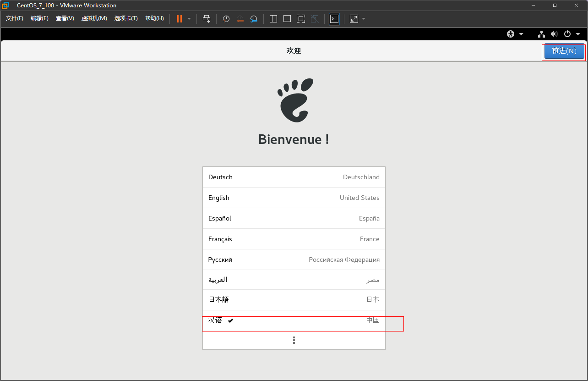Open the power options dropdown beside pause
This screenshot has height=381, width=588.
point(189,19)
